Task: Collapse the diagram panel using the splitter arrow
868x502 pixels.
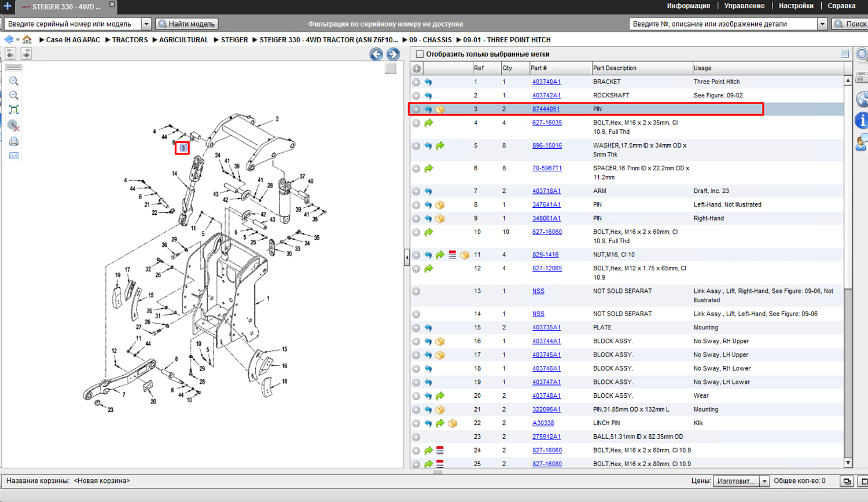Action: tap(407, 257)
